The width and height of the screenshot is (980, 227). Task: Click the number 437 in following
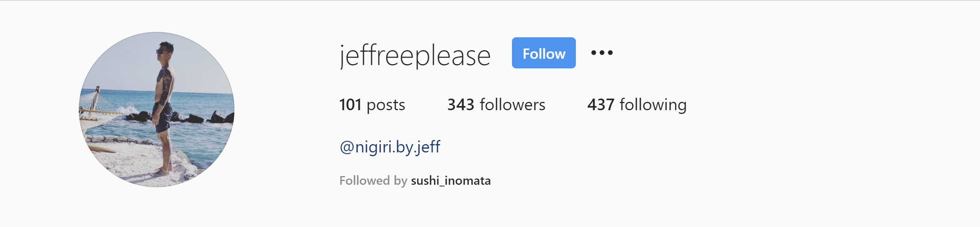[601, 105]
